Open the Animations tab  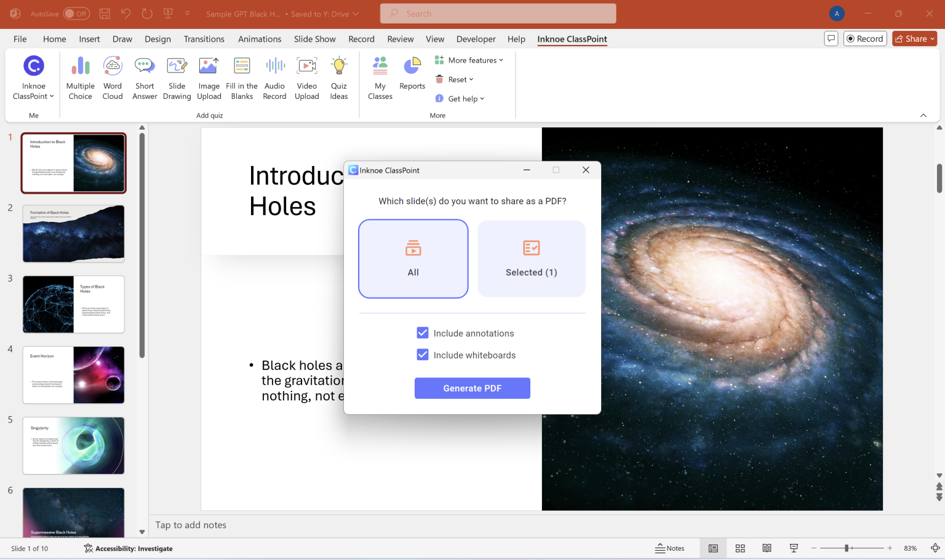[x=259, y=39]
